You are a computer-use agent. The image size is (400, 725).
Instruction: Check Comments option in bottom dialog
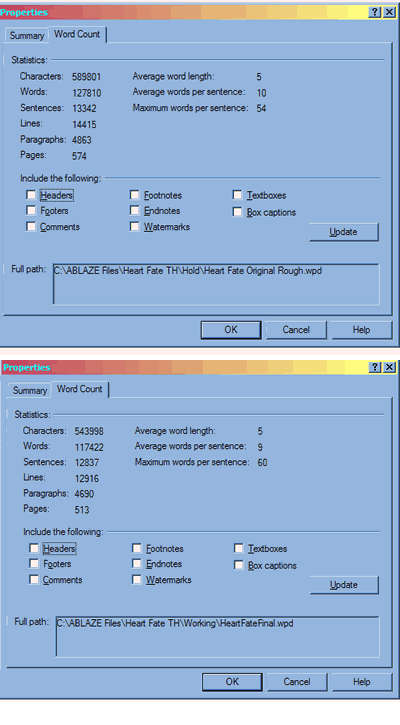point(34,579)
